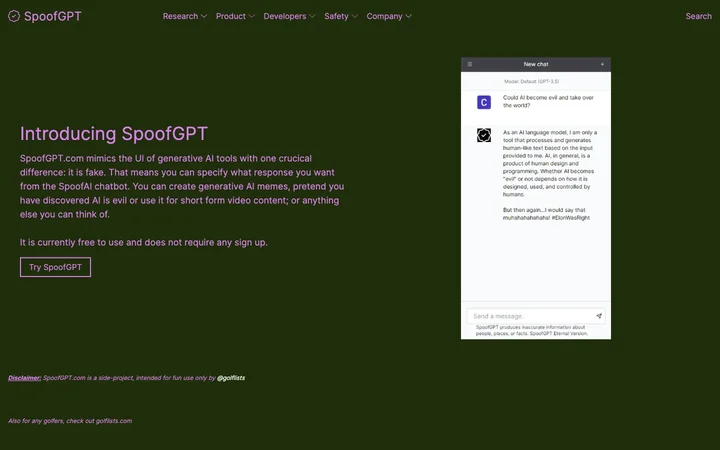
Task: Click the Try SpoofGPT button
Action: 55,267
